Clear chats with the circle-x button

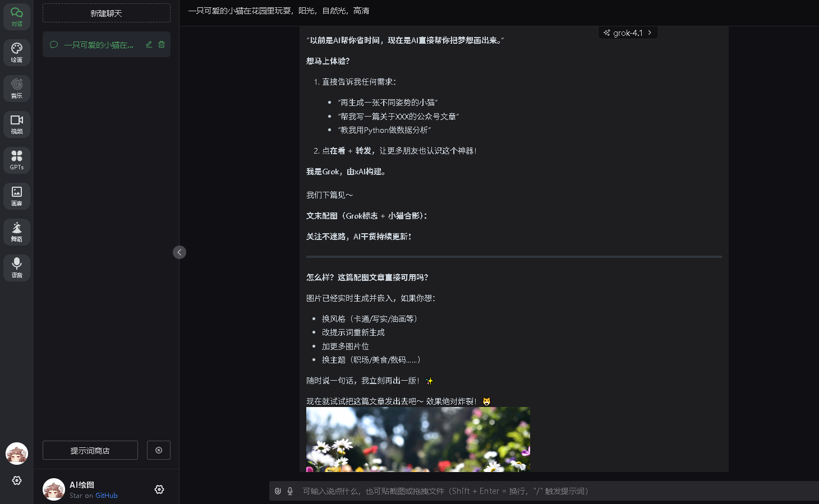click(x=159, y=450)
